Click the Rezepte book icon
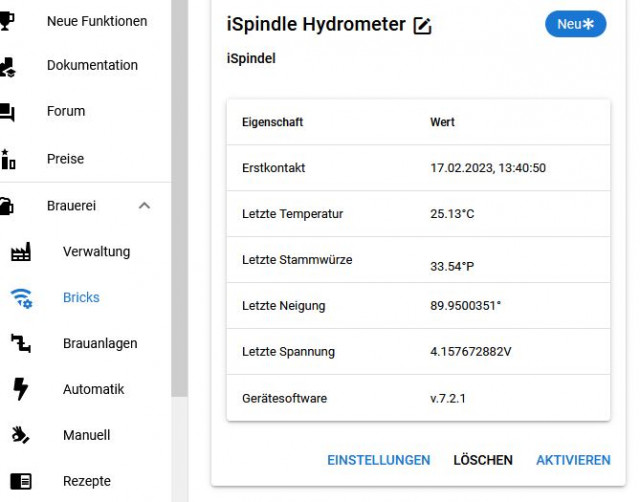 pos(20,481)
